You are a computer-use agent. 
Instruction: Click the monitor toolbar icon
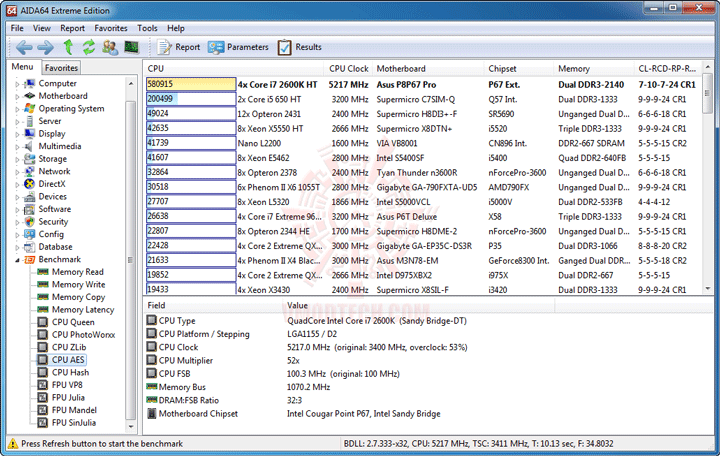pos(131,47)
